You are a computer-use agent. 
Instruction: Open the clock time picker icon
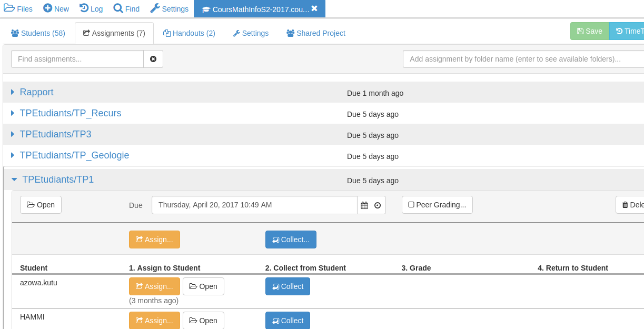pos(378,205)
